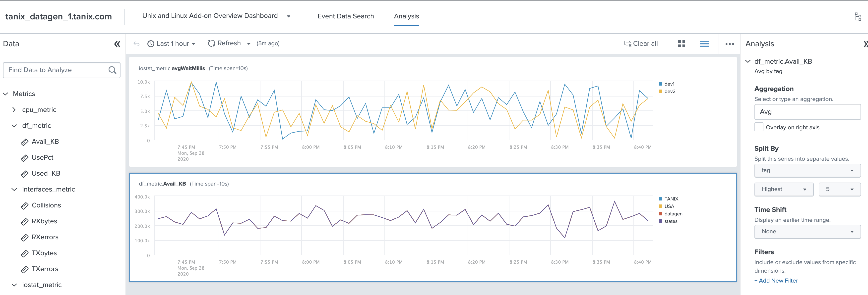This screenshot has height=295, width=868.
Task: Click the df_metric Avail_KB tree item
Action: click(43, 141)
